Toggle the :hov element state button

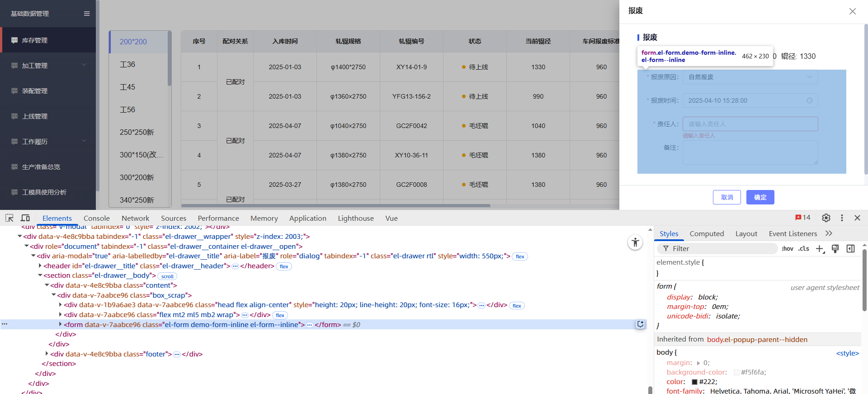pos(788,248)
